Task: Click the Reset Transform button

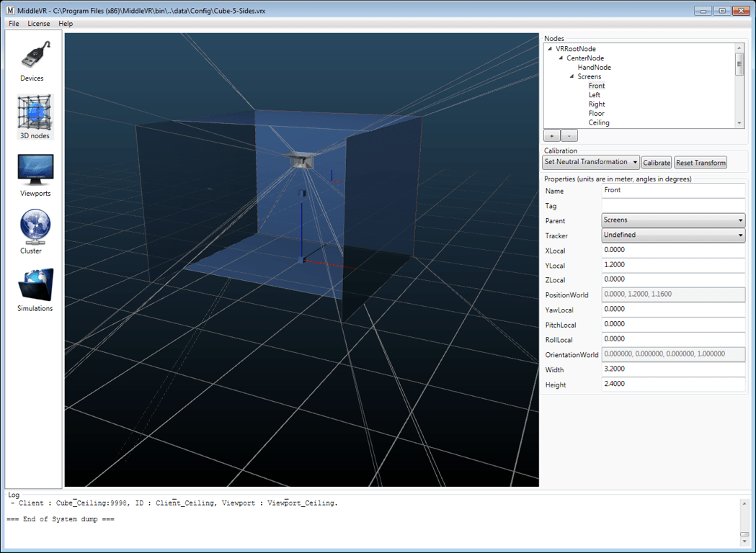Action: coord(701,163)
